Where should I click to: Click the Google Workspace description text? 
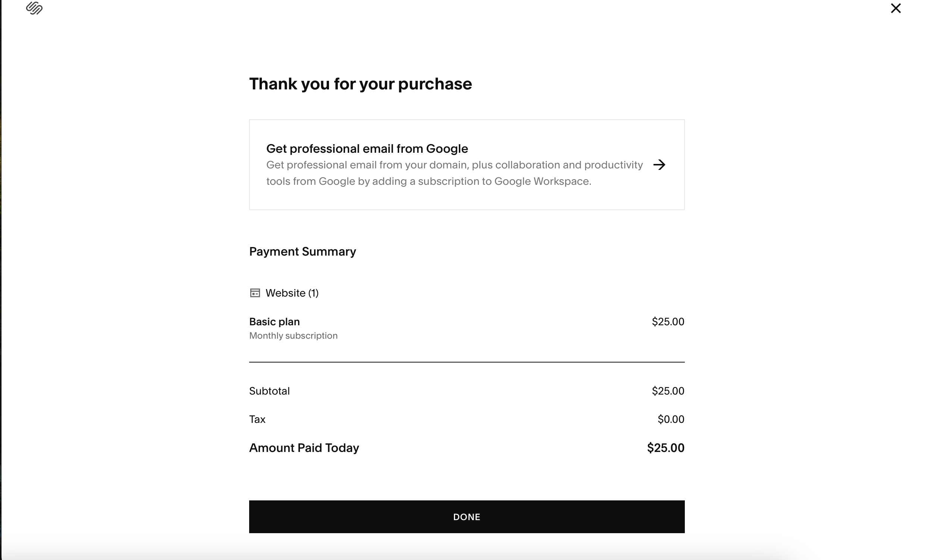(x=454, y=173)
